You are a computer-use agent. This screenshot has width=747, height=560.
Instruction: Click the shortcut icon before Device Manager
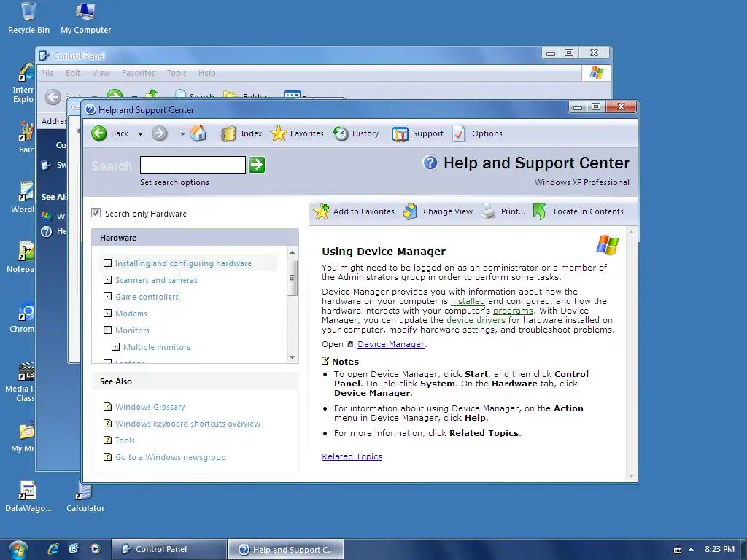point(350,344)
